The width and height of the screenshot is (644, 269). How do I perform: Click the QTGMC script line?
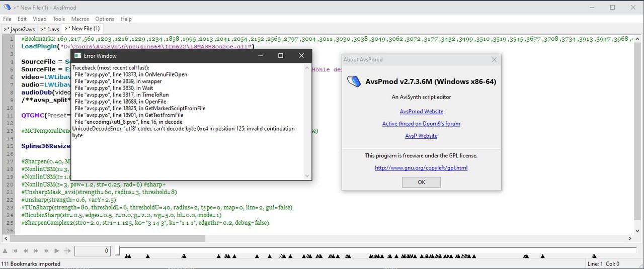point(45,115)
